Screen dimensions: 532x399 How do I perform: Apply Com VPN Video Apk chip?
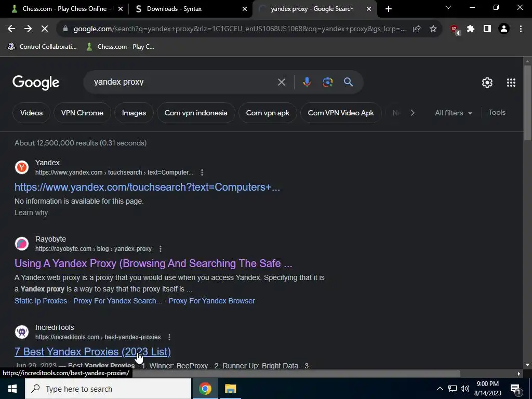click(x=341, y=113)
